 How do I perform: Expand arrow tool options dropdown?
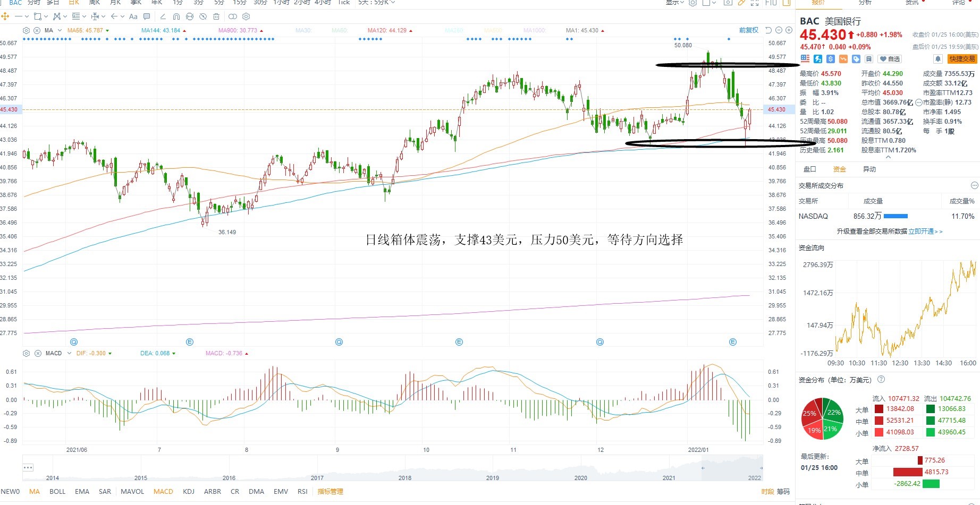point(122,16)
